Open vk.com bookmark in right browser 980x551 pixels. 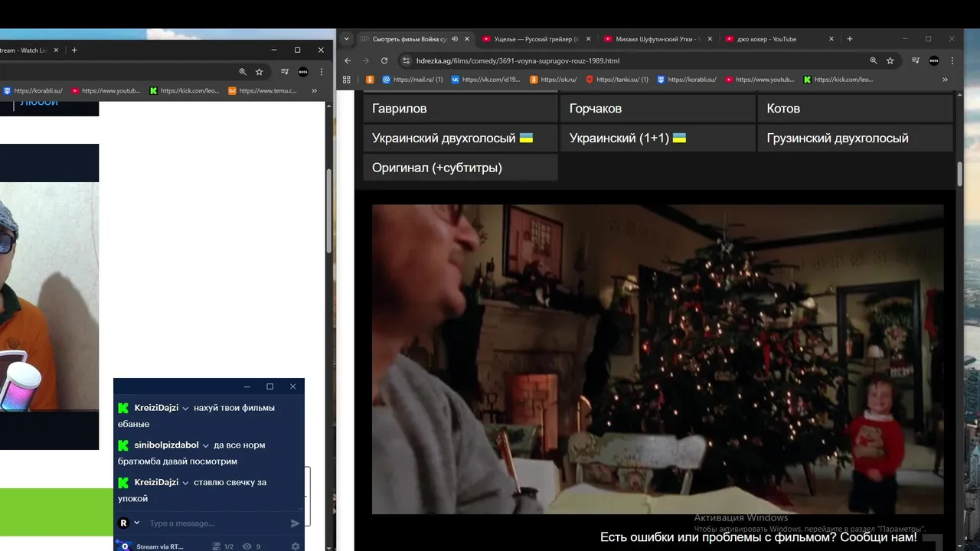(485, 79)
